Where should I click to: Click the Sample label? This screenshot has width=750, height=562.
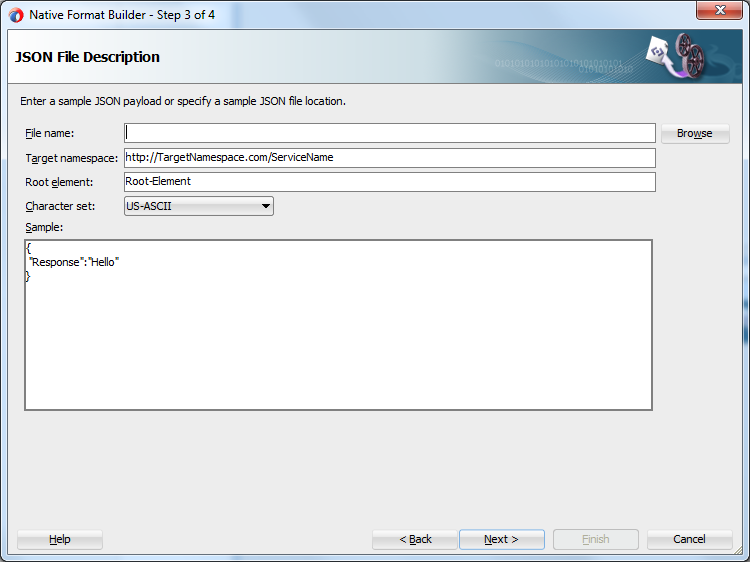click(44, 227)
